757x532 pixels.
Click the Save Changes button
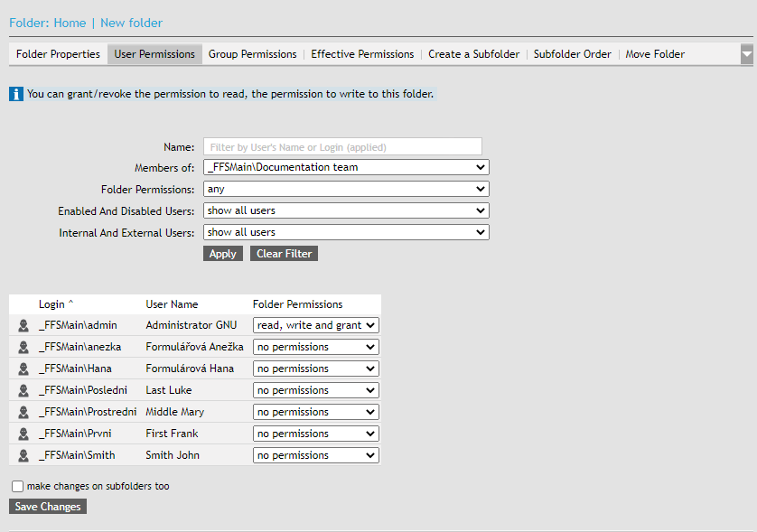pyautogui.click(x=48, y=507)
